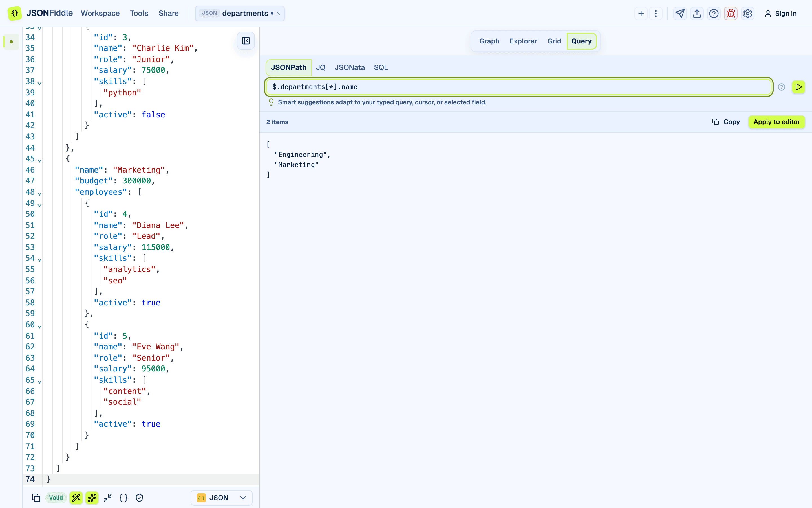Image resolution: width=812 pixels, height=508 pixels.
Task: Click the magic wand format icon
Action: tap(76, 498)
